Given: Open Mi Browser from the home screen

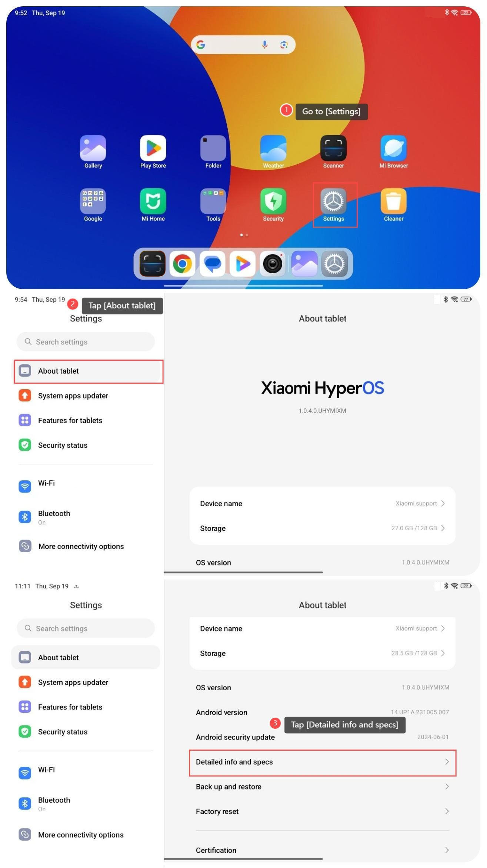Looking at the screenshot, I should click(x=393, y=148).
